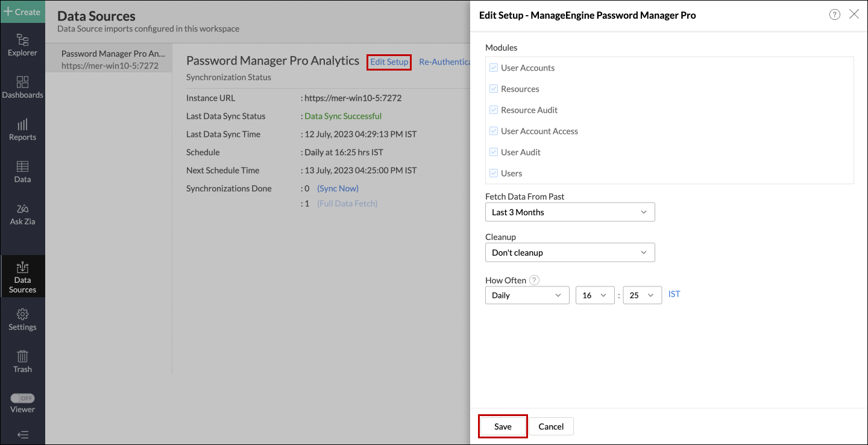This screenshot has height=445, width=868.
Task: Open the Fetch Data From Past dropdown
Action: point(570,212)
